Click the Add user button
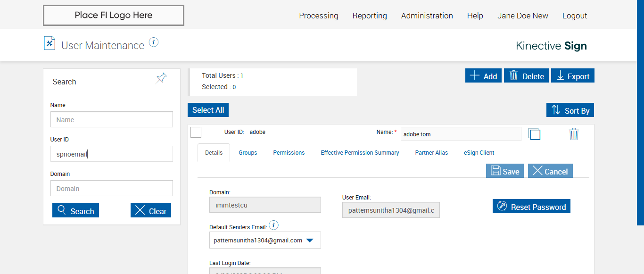Image resolution: width=644 pixels, height=274 pixels. pos(483,76)
